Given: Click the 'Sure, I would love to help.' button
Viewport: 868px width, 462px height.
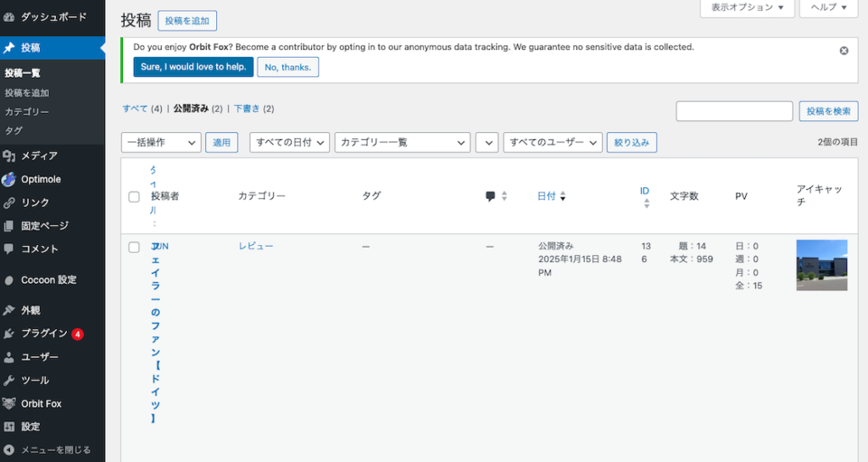Looking at the screenshot, I should [x=193, y=67].
